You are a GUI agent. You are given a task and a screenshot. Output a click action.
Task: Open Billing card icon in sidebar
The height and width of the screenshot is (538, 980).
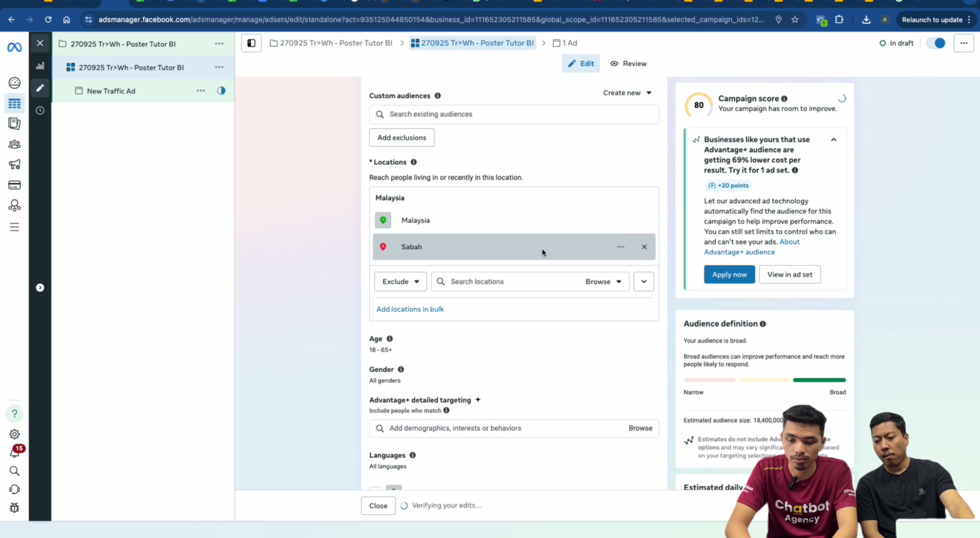tap(14, 185)
